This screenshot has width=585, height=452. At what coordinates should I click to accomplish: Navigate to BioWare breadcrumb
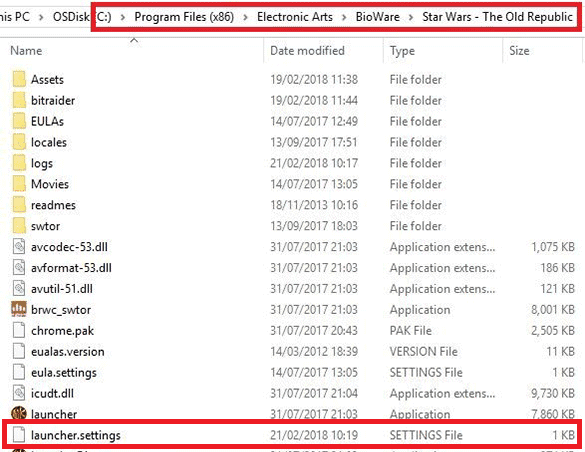tap(378, 17)
